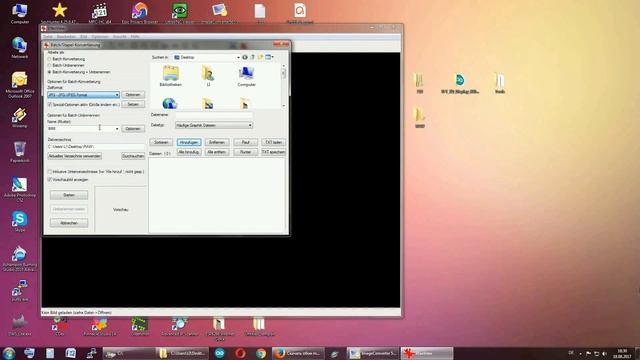Open the yellow star desktop shortcut
The height and width of the screenshot is (360, 640).
click(59, 13)
